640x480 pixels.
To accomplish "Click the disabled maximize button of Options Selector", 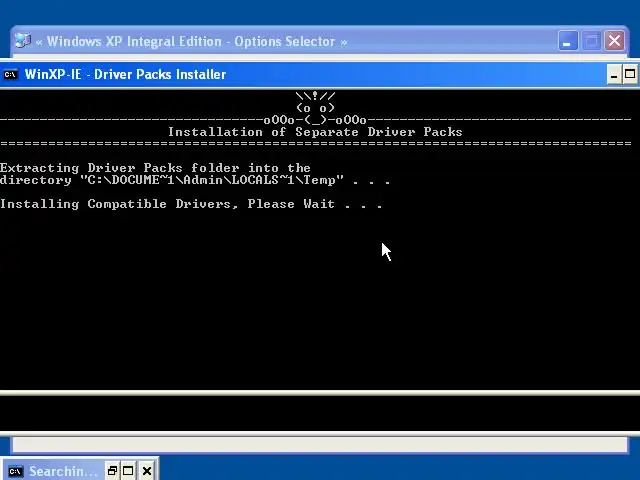I will pyautogui.click(x=591, y=41).
